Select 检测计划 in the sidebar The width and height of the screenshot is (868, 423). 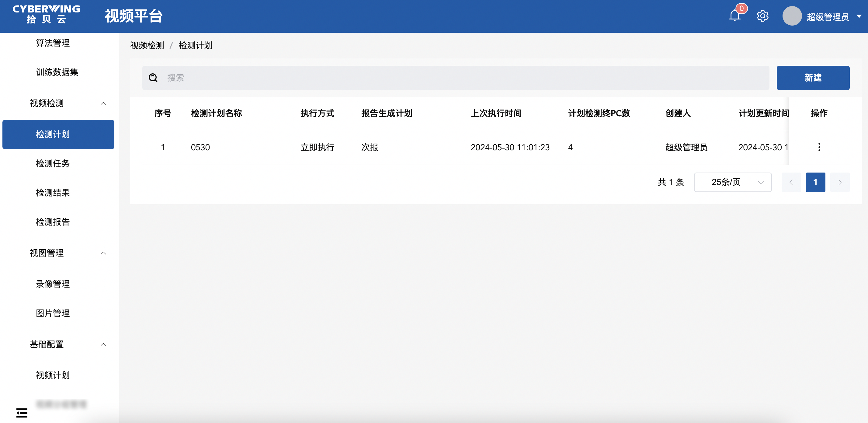tap(58, 134)
